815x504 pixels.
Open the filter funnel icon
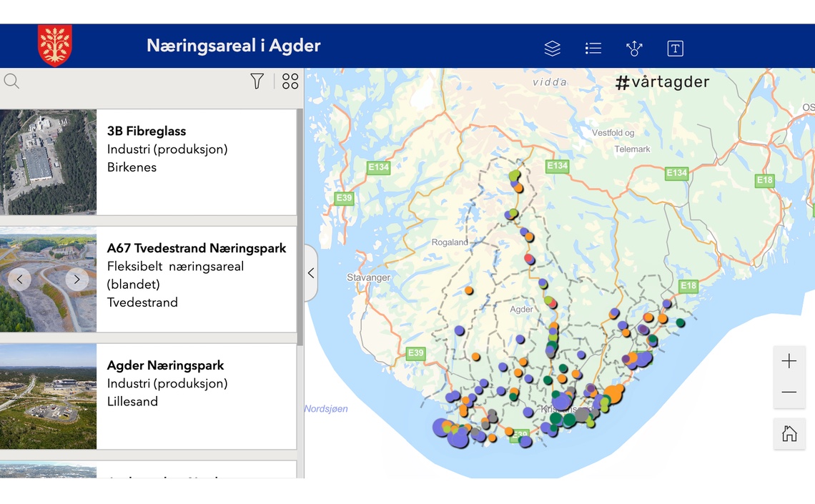click(257, 81)
